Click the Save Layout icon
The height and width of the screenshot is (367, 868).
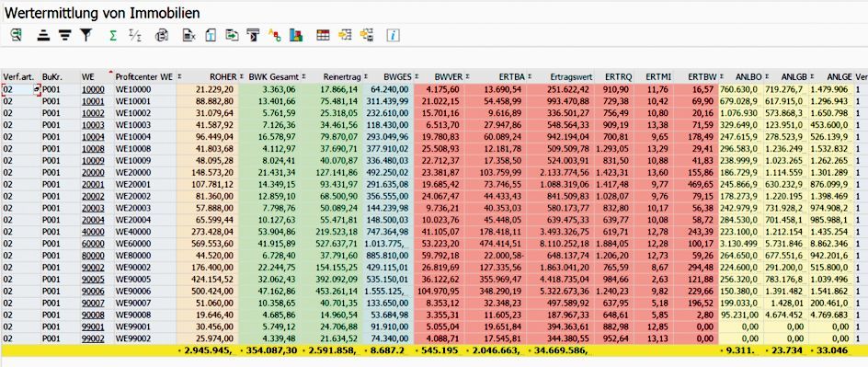point(367,36)
